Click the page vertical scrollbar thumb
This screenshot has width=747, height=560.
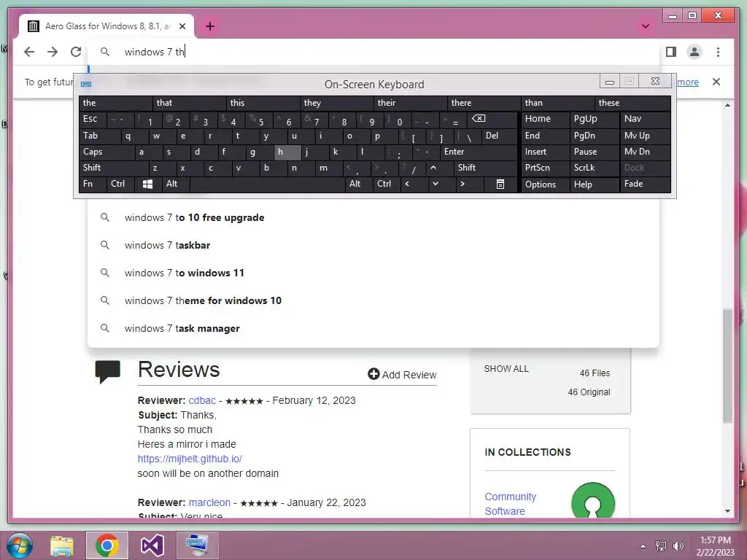pyautogui.click(x=727, y=365)
